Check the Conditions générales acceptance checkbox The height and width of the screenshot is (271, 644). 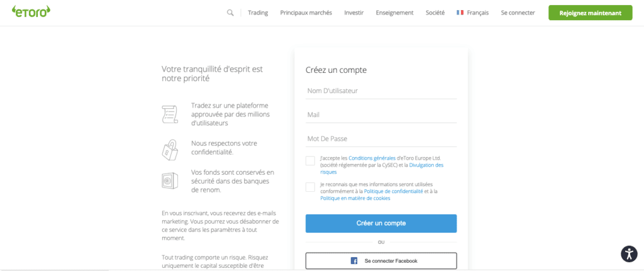[x=310, y=160]
